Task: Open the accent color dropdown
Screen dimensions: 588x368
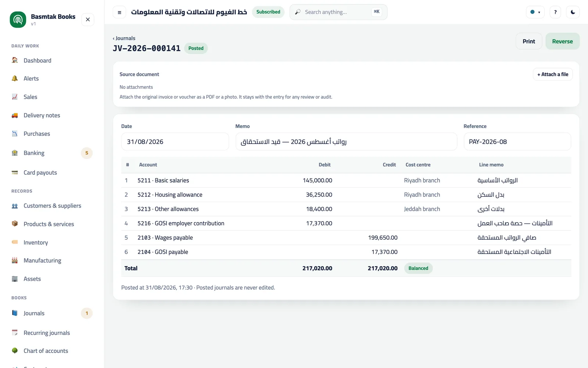Action: coord(535,12)
